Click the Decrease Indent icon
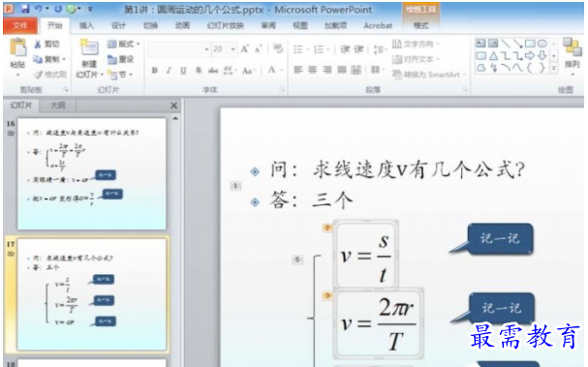This screenshot has width=588, height=367. [345, 49]
